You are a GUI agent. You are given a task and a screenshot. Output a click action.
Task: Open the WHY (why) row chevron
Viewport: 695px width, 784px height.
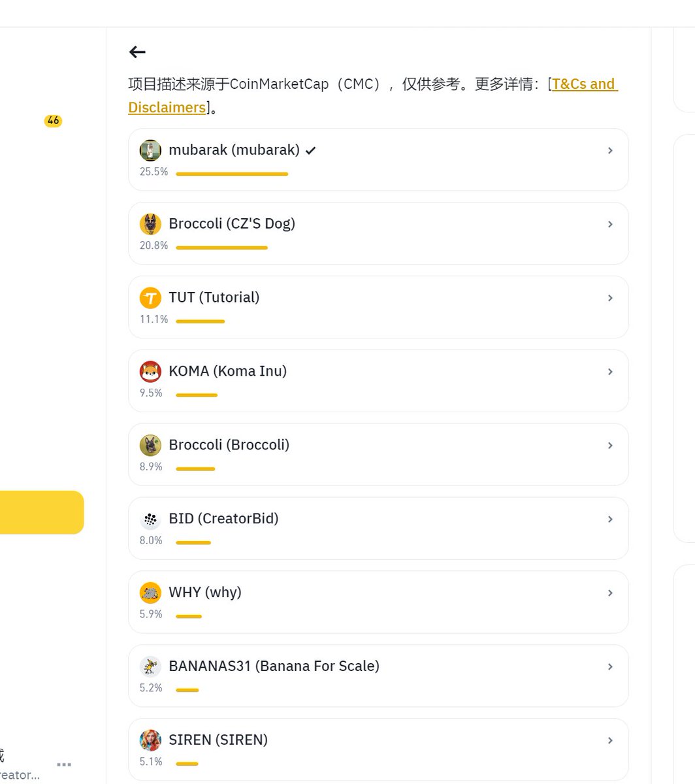[610, 593]
